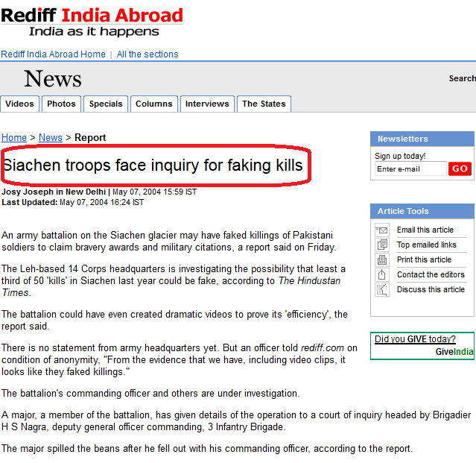
Task: Select the Columns tab
Action: click(x=154, y=104)
